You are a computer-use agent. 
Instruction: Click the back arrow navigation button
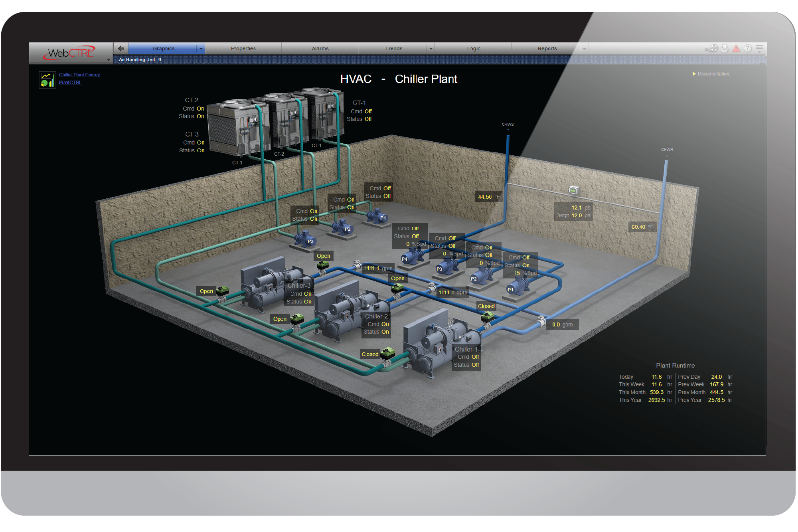pos(121,48)
